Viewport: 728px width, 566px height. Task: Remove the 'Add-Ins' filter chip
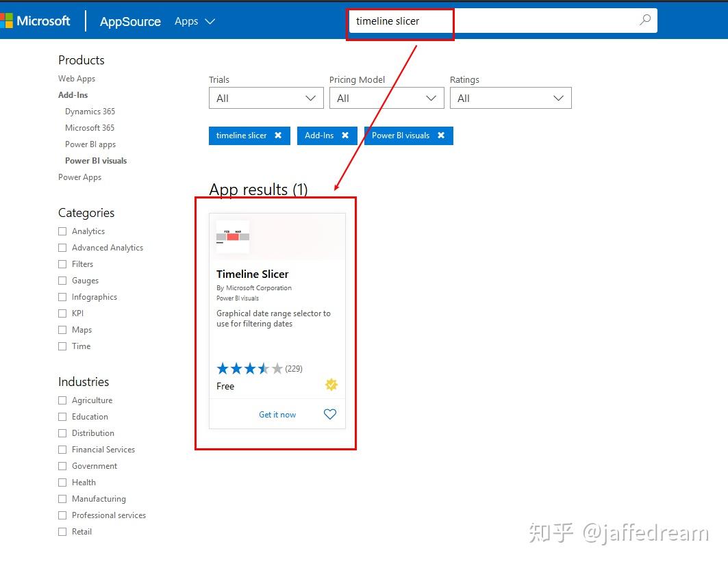click(x=345, y=135)
